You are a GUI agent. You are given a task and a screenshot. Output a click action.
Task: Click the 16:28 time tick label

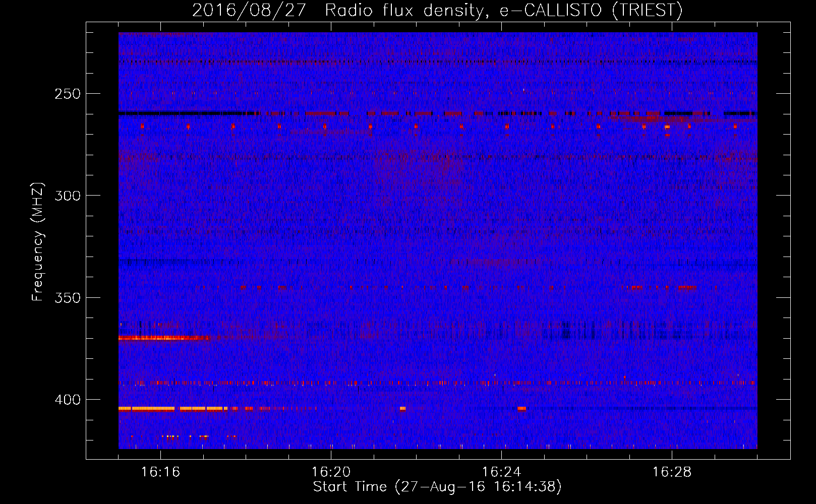click(672, 472)
